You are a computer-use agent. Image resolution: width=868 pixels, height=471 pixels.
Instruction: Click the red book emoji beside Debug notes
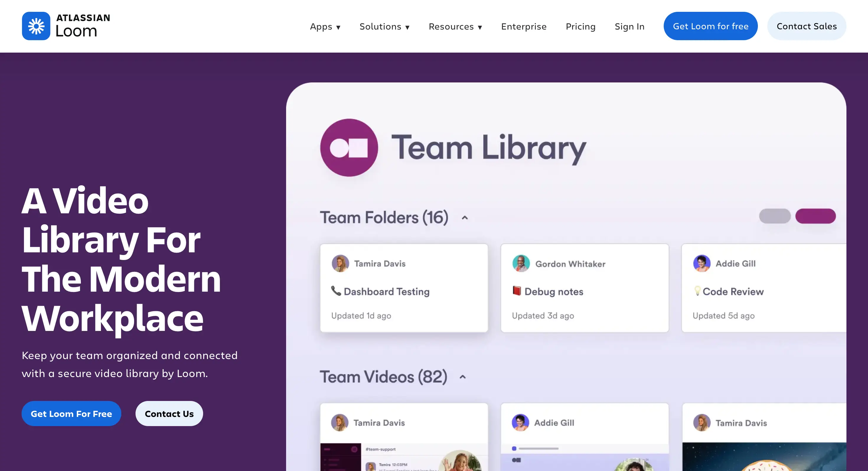coord(517,291)
